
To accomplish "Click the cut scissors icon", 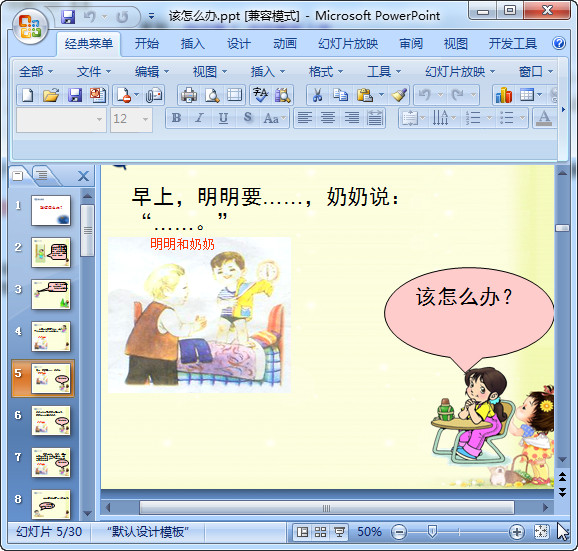I will 317,95.
